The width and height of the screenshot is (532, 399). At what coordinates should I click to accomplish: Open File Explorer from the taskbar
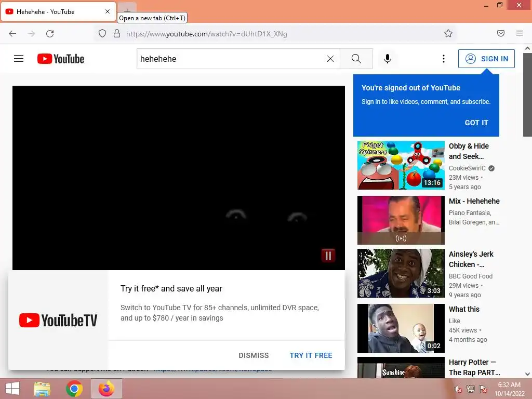click(x=42, y=389)
